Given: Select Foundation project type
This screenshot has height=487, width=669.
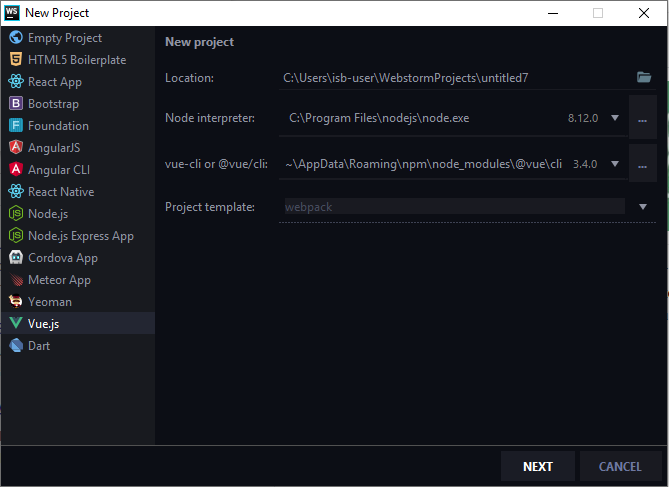Looking at the screenshot, I should (78, 125).
